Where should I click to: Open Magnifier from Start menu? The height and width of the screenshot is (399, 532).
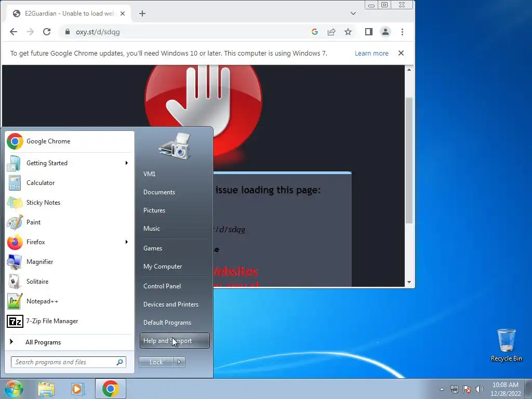70,262
